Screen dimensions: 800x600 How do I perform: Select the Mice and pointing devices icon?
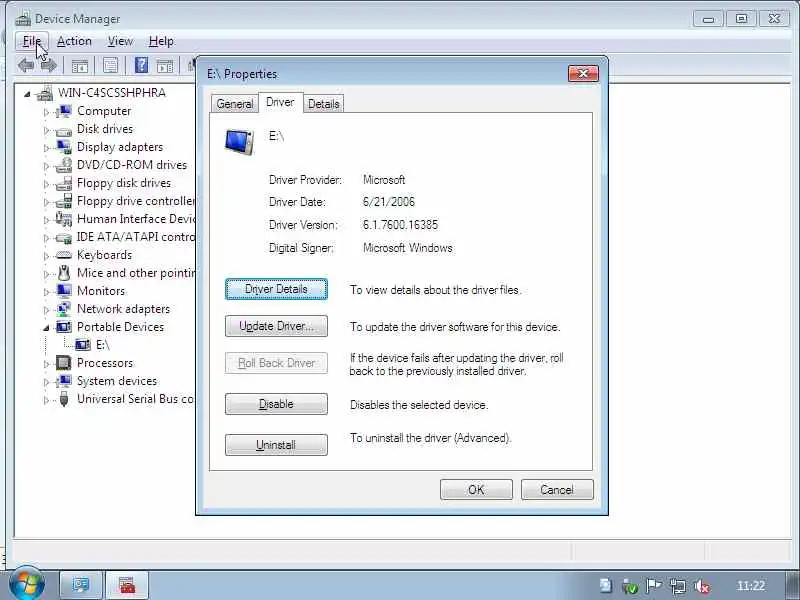coord(64,273)
